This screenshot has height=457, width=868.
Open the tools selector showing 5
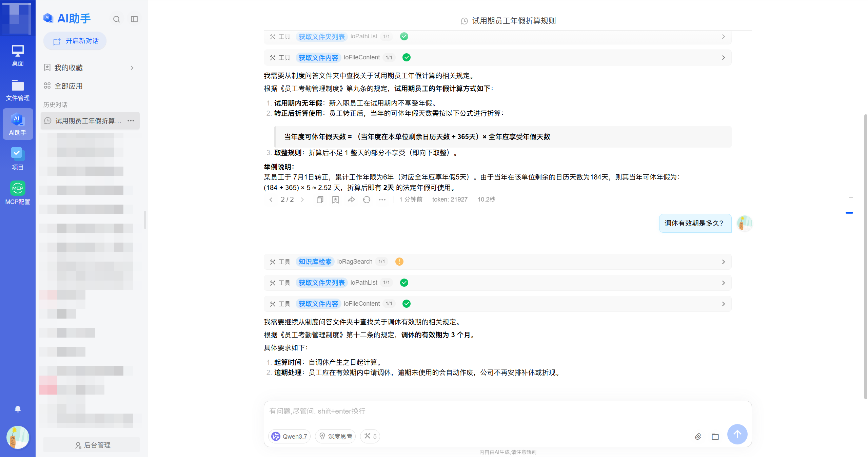pyautogui.click(x=370, y=436)
